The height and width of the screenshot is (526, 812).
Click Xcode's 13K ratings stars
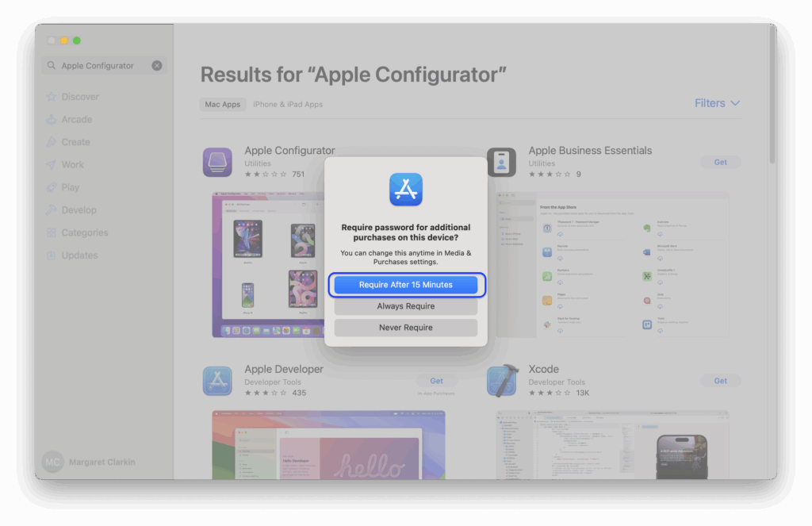click(x=550, y=393)
